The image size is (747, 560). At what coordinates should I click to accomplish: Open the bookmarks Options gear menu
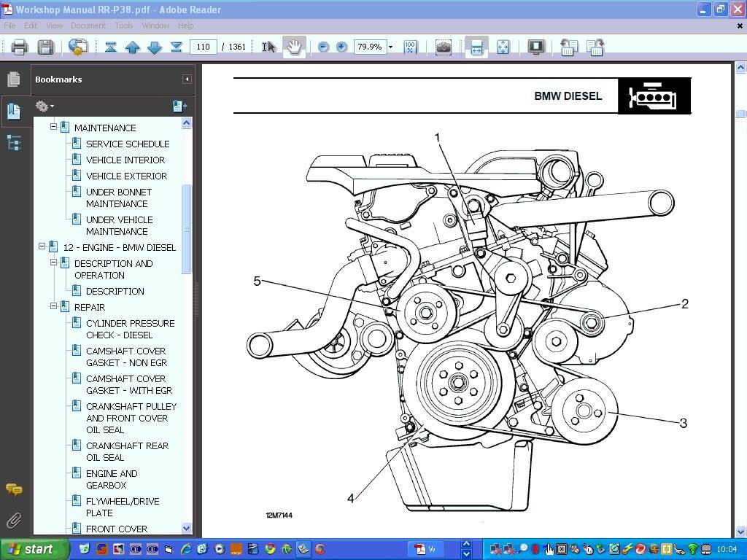(44, 106)
